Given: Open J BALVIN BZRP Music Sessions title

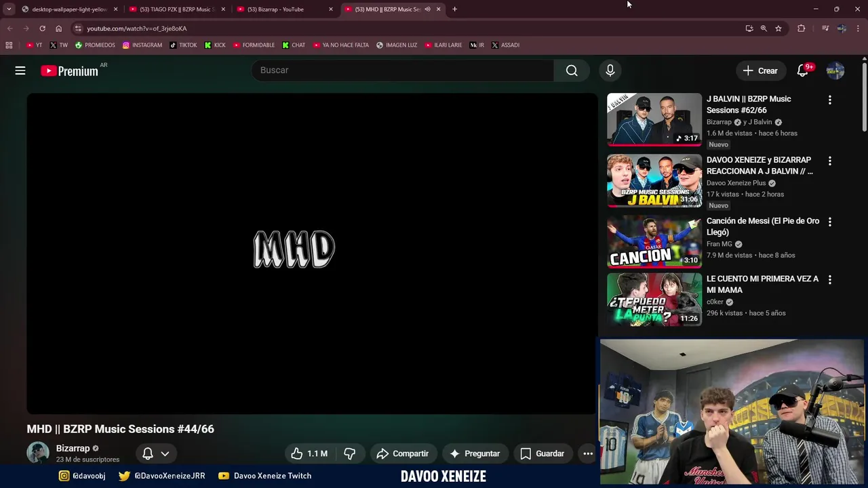Looking at the screenshot, I should [x=749, y=104].
